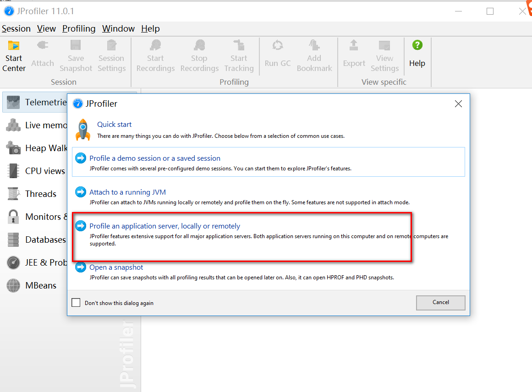Click arrow icon beside application server option
This screenshot has width=532, height=392.
pos(81,226)
